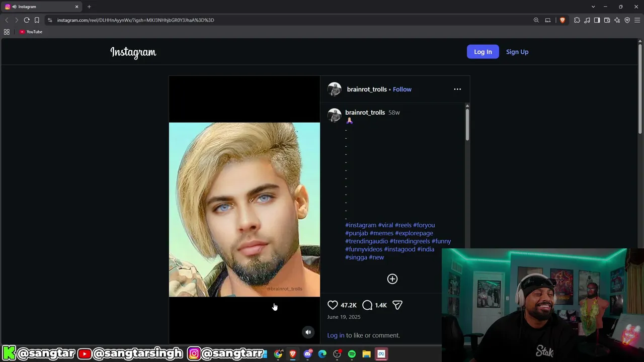Image resolution: width=644 pixels, height=362 pixels.
Task: Click the brainrot_trolls avatar beside the caption
Action: tap(335, 115)
